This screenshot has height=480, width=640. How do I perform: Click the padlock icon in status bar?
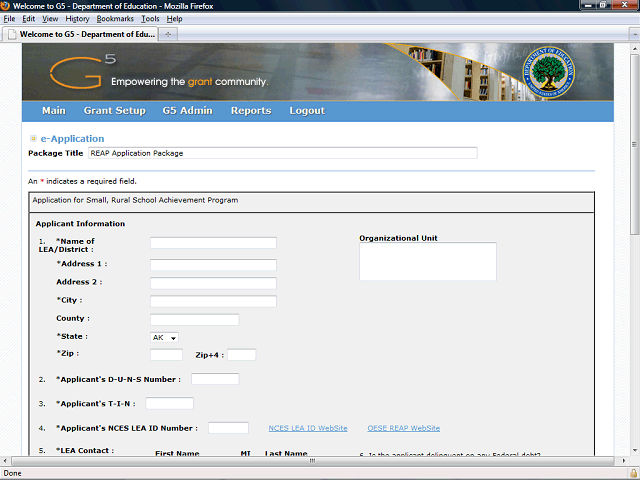[633, 473]
